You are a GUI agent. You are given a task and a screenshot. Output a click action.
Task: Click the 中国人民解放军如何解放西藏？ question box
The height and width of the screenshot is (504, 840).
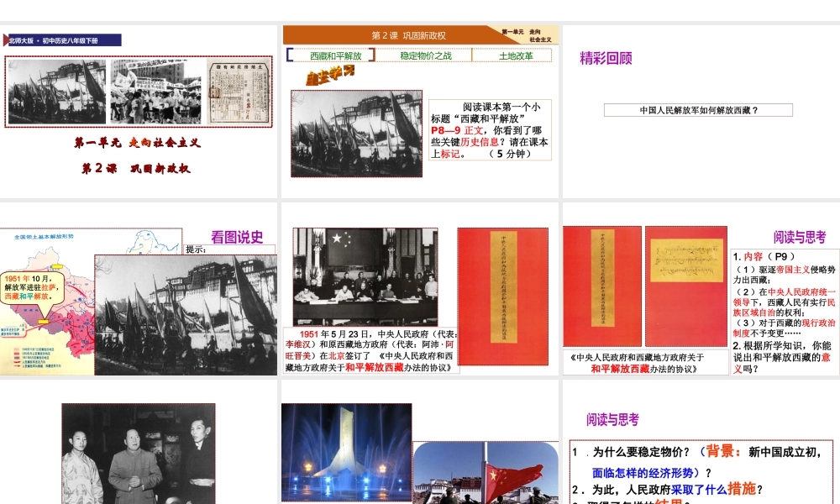698,110
